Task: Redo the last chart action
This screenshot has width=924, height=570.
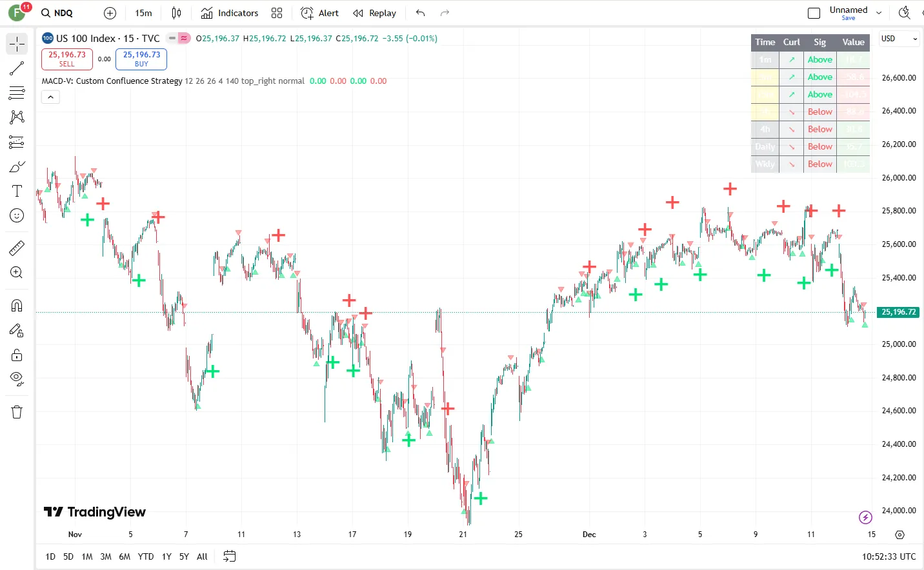Action: (445, 13)
